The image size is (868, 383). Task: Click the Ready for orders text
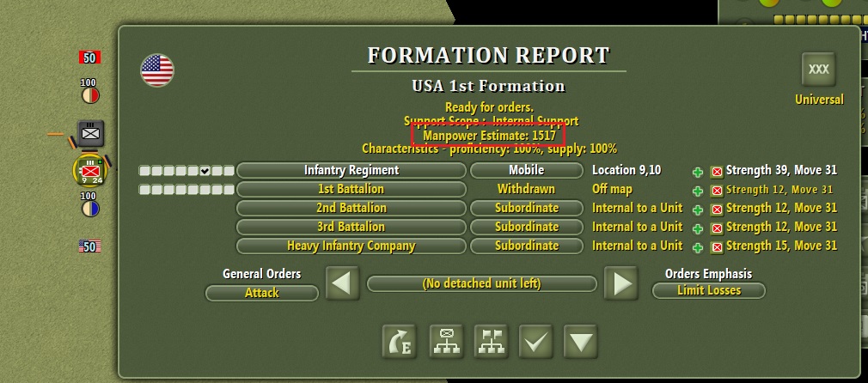(489, 107)
